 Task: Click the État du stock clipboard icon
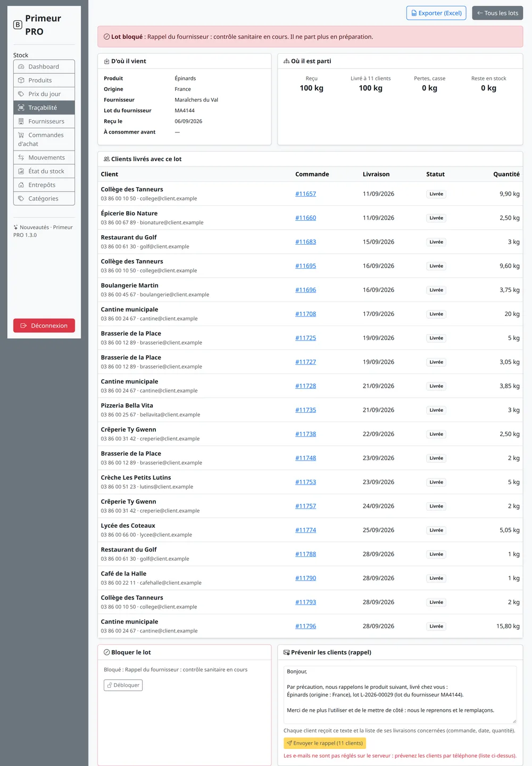(x=21, y=171)
